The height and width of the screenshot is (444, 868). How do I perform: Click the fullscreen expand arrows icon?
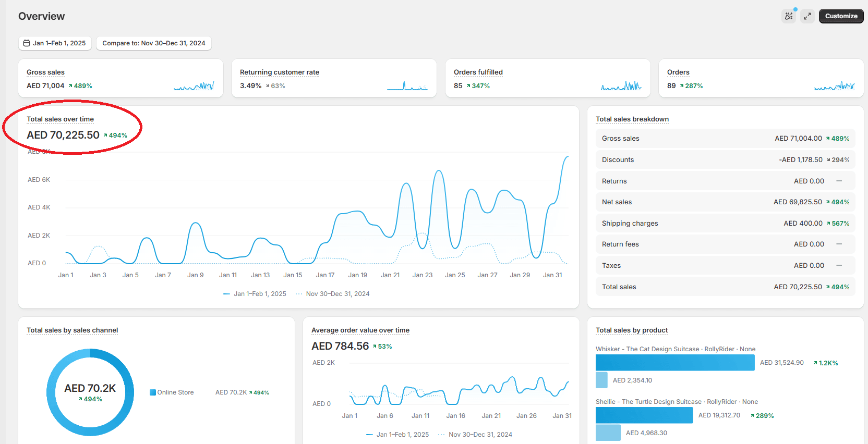pyautogui.click(x=807, y=16)
